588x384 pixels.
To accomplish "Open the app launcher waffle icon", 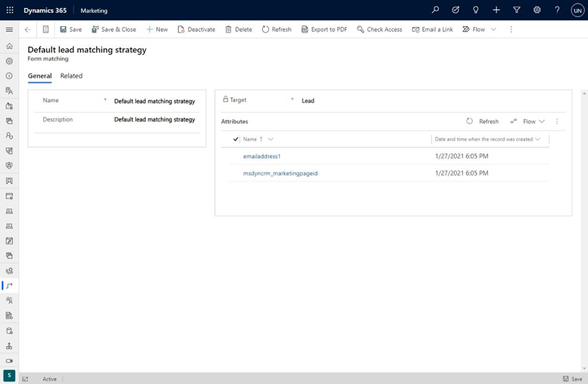I will [x=10, y=10].
